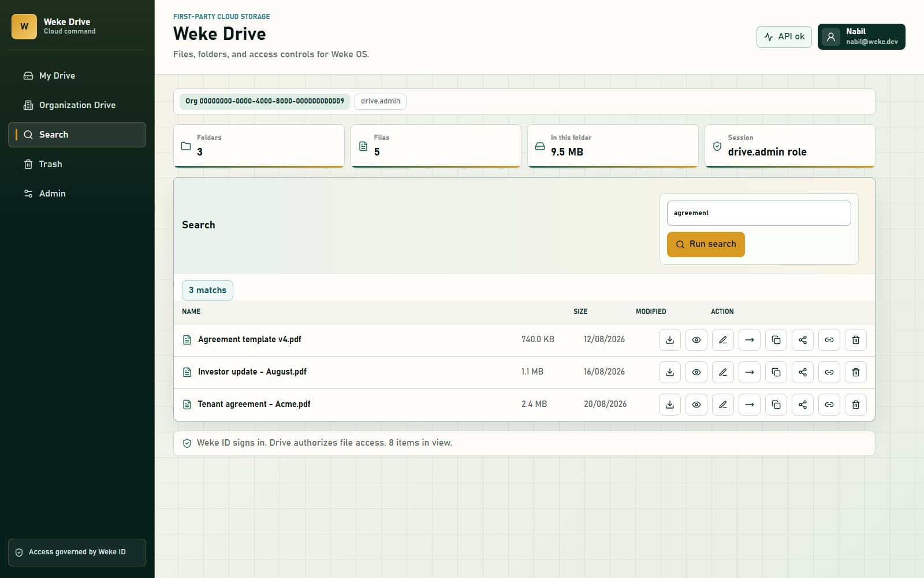Click the Files count card
This screenshot has width=924, height=578.
[436, 146]
